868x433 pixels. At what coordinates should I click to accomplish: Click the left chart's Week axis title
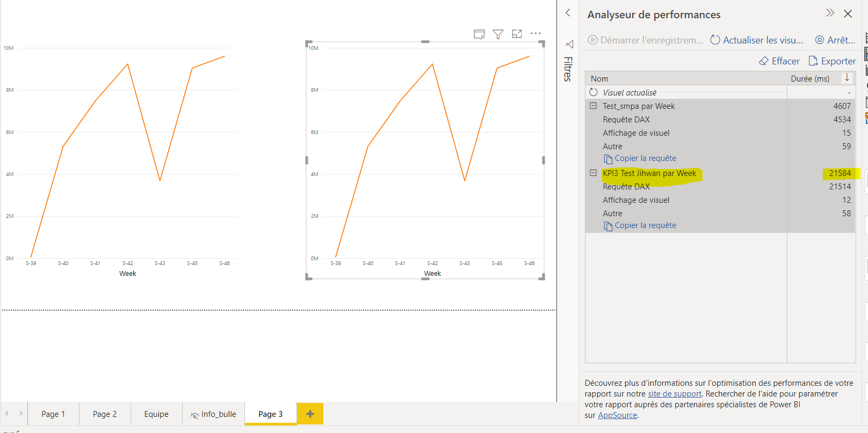point(127,273)
